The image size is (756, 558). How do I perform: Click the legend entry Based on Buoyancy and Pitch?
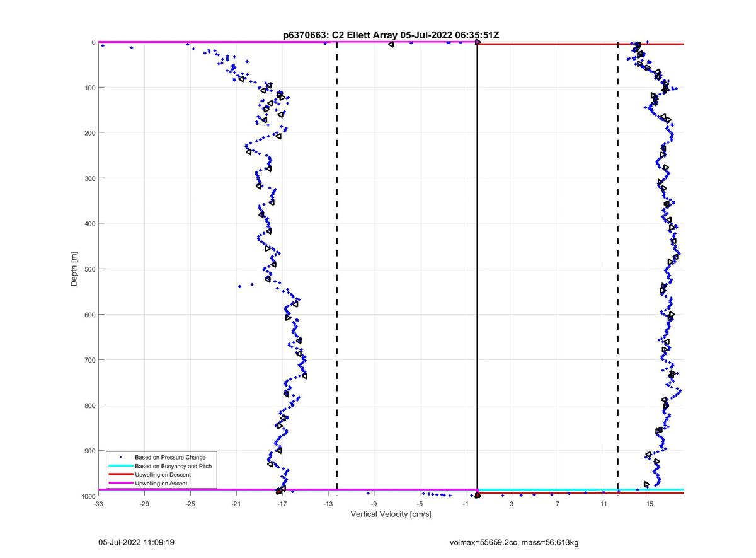[173, 466]
